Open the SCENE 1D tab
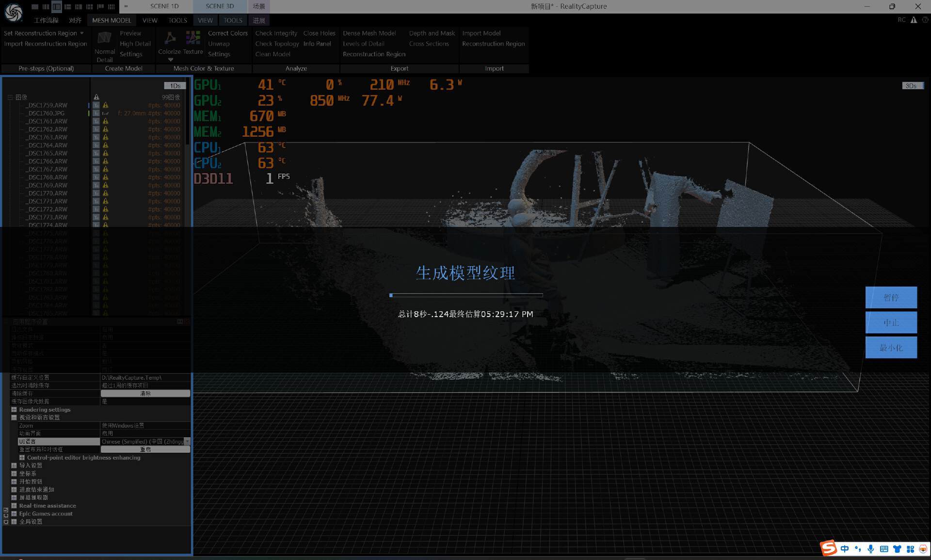Image resolution: width=931 pixels, height=560 pixels. pos(164,6)
